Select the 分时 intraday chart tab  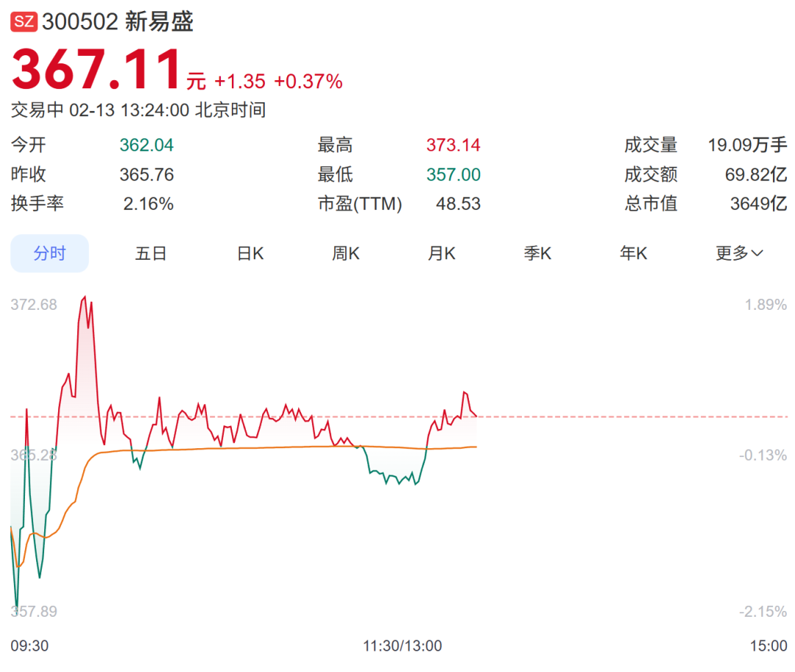coord(49,254)
